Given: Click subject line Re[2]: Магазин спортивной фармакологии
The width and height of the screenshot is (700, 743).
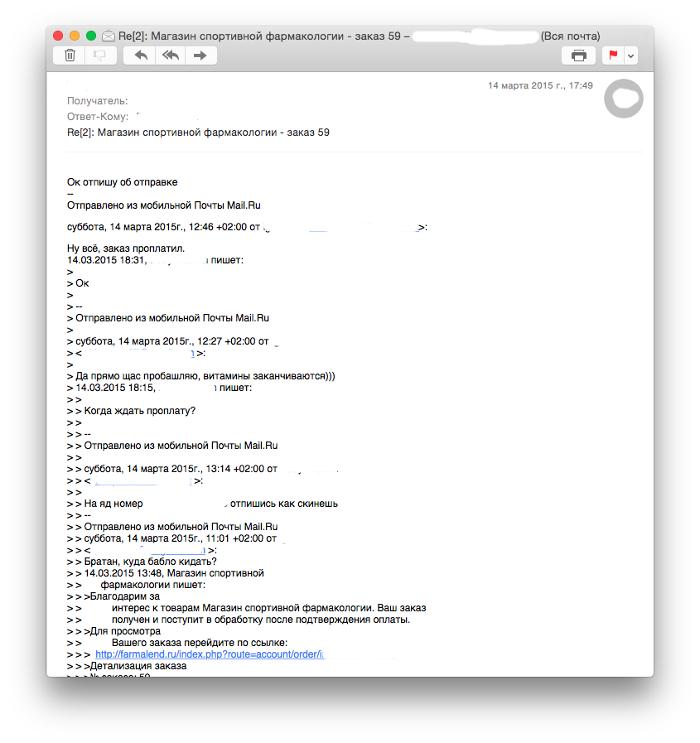Looking at the screenshot, I should [198, 133].
